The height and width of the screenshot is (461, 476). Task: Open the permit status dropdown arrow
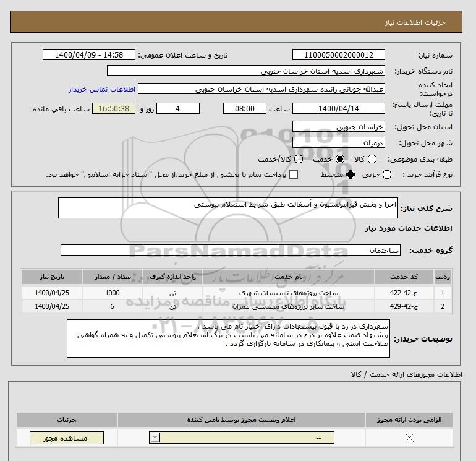155,437
